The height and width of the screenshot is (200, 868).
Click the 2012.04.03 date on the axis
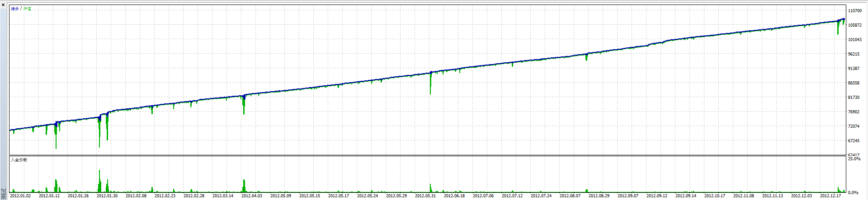point(252,196)
